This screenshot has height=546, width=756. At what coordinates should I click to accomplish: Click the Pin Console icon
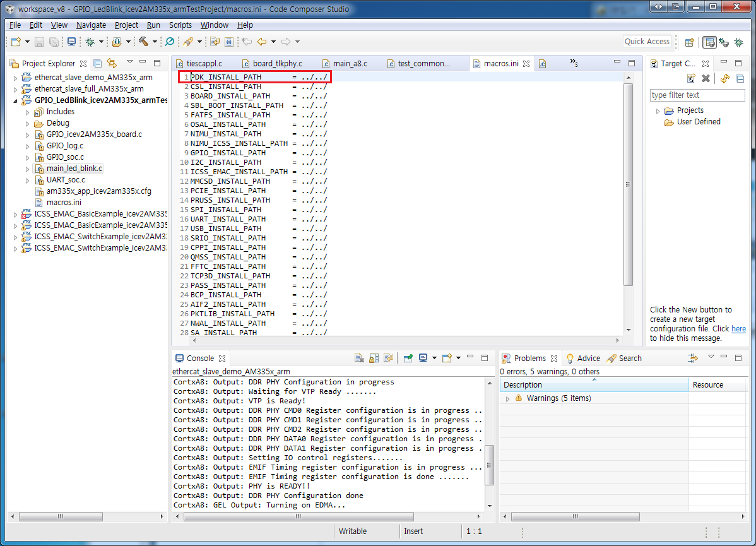[x=408, y=358]
